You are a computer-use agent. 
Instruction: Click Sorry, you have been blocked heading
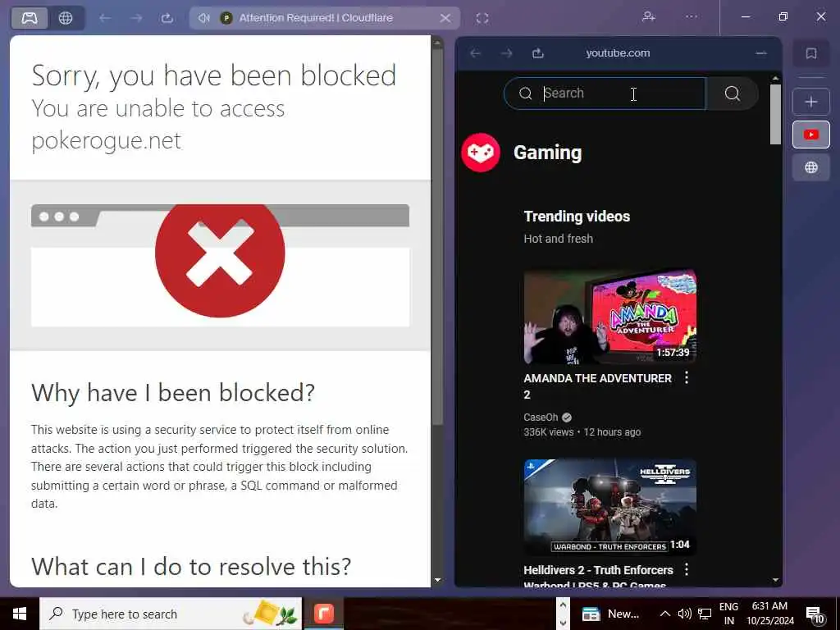[x=214, y=75]
